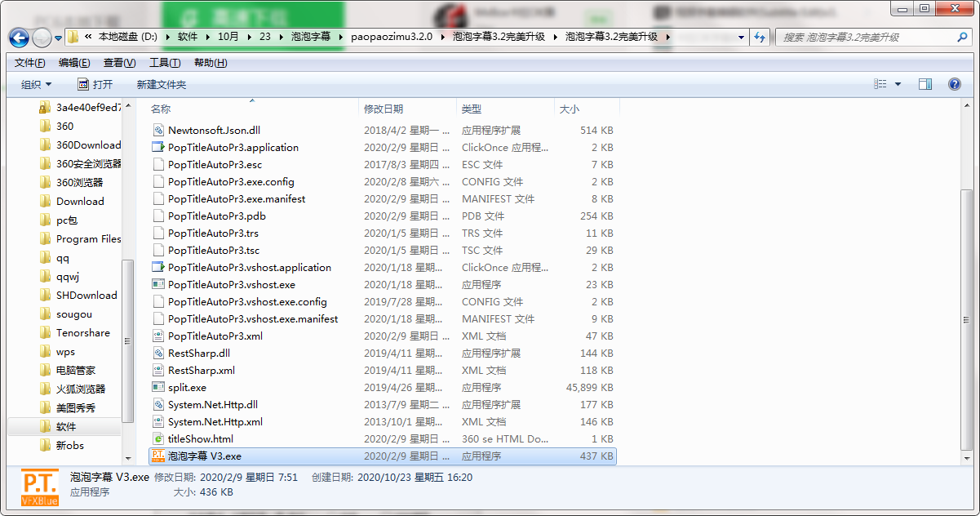Screen dimensions: 980x516
Task: Select the Newtonsoft.Json.dll file icon
Action: (x=158, y=131)
